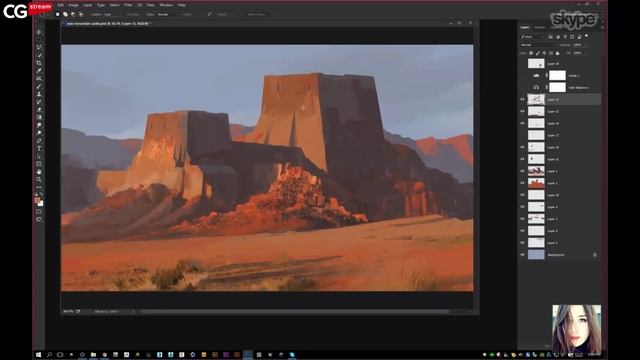Click Lock Transparent Pixels icon
The height and width of the screenshot is (360, 640).
(x=531, y=53)
